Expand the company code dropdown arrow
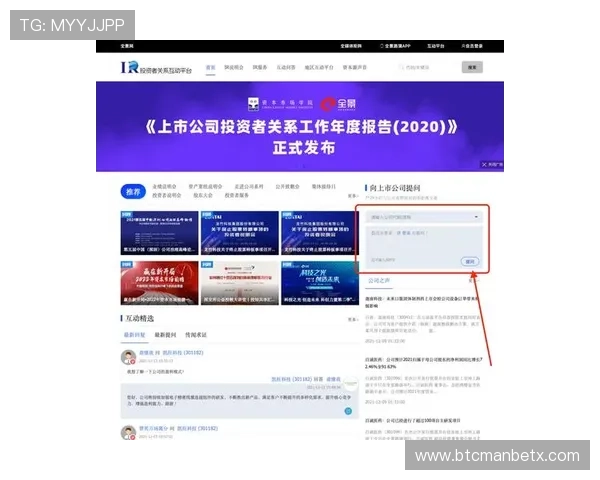Screen dimensions: 600x480 point(476,217)
